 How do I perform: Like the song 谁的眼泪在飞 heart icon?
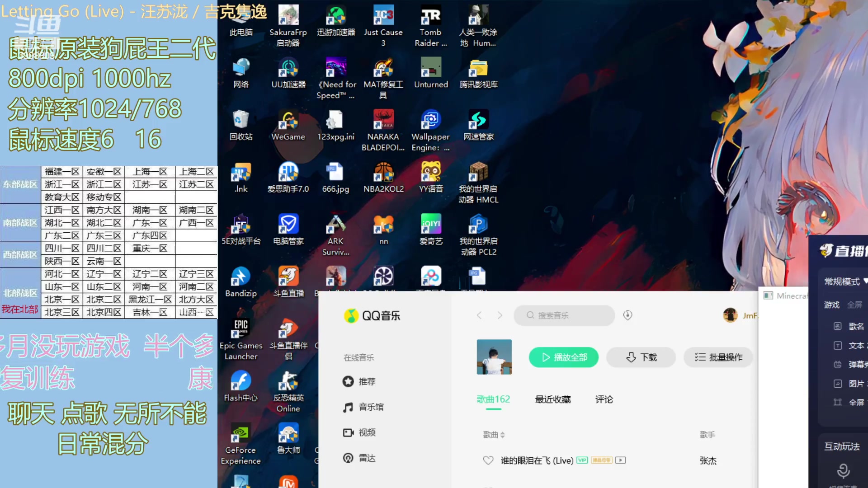point(488,460)
